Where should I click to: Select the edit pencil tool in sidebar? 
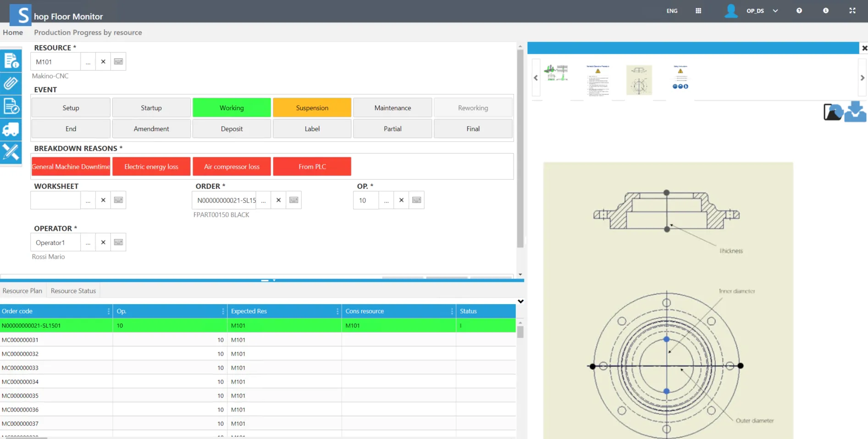[x=11, y=153]
